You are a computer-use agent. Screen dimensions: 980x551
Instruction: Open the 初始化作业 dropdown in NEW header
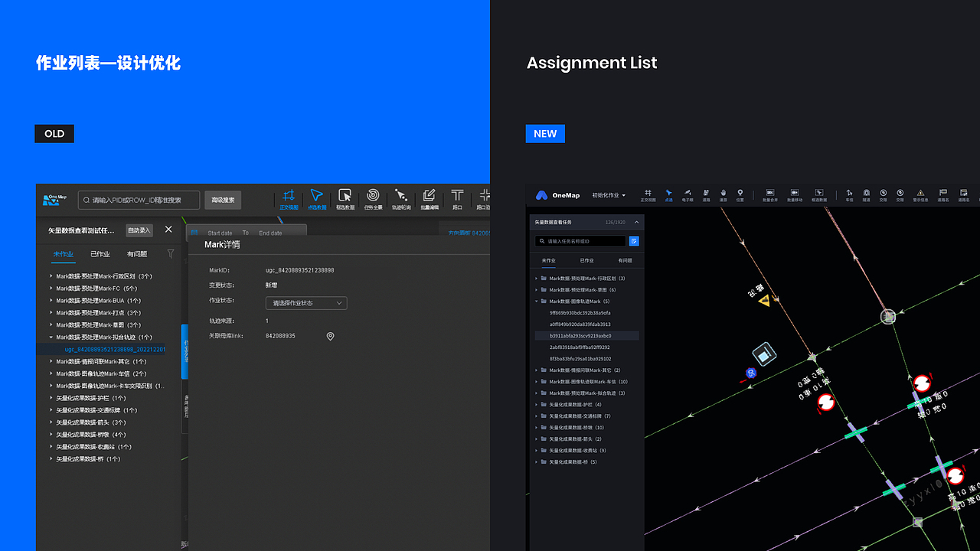609,195
